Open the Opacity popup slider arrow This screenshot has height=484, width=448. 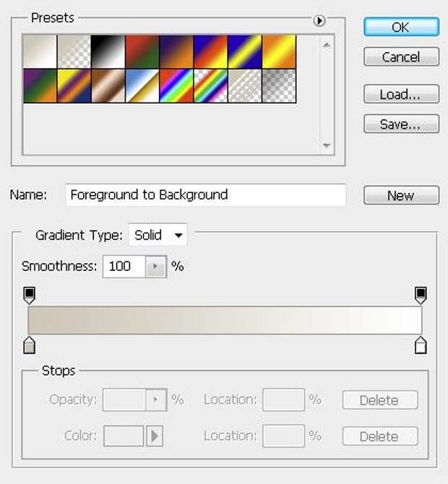tap(156, 399)
